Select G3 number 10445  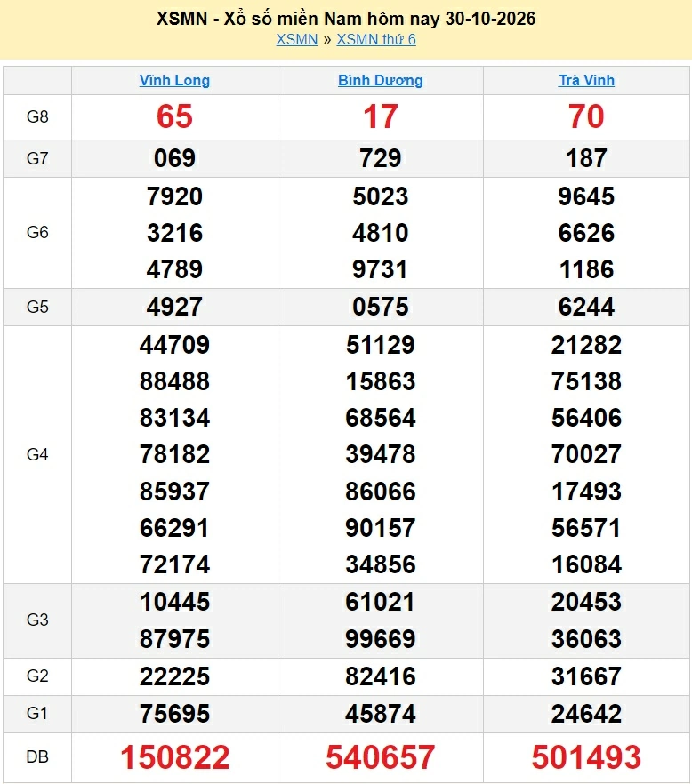click(x=174, y=602)
